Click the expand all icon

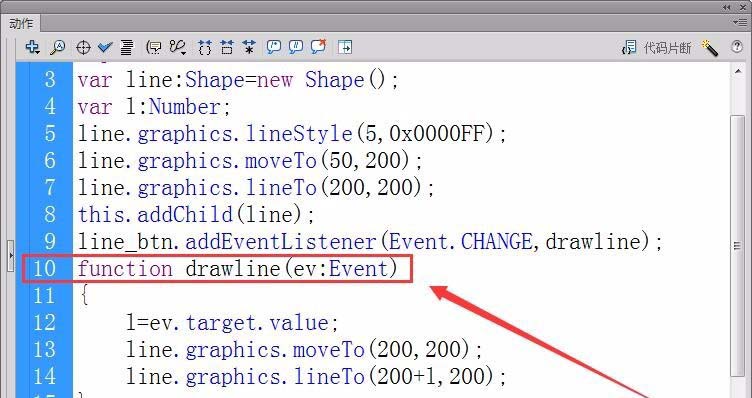point(249,47)
